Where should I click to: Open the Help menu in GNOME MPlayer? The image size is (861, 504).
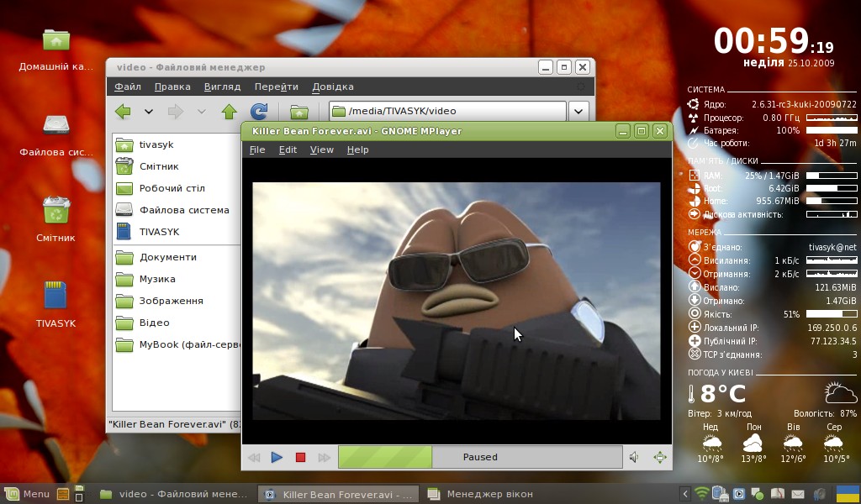pos(357,150)
